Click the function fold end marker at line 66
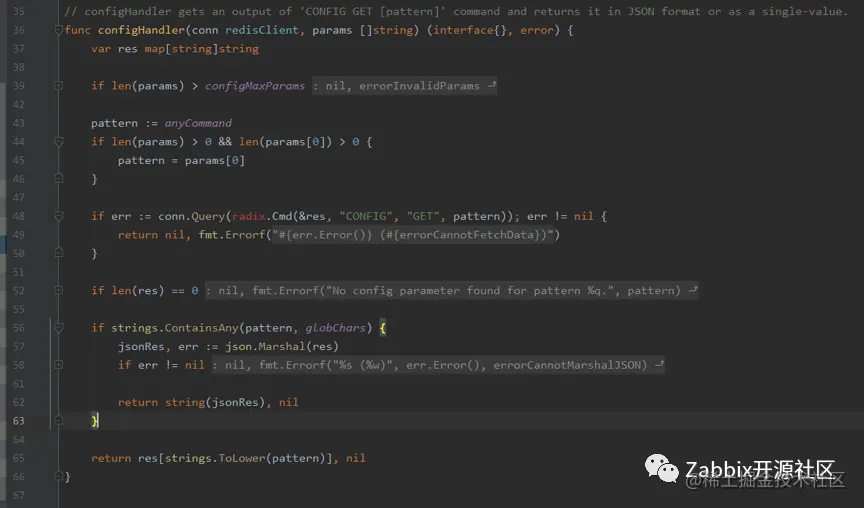This screenshot has width=864, height=508. [58, 476]
